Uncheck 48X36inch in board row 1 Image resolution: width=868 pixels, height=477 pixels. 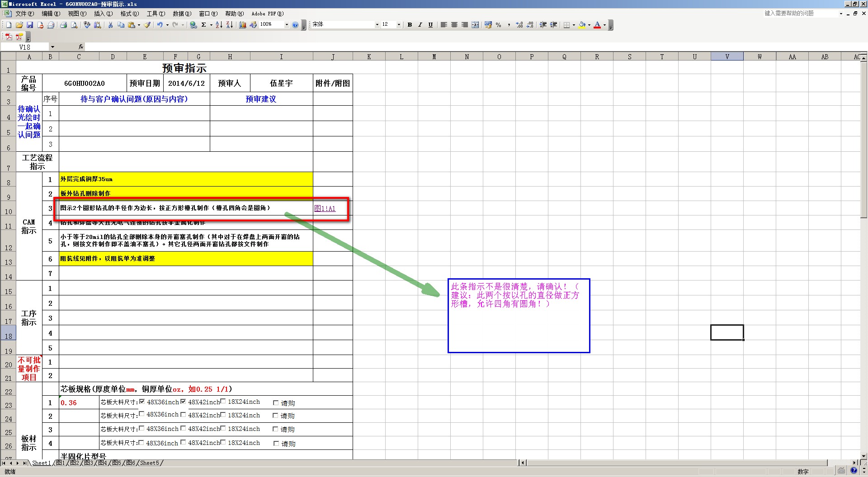point(142,401)
